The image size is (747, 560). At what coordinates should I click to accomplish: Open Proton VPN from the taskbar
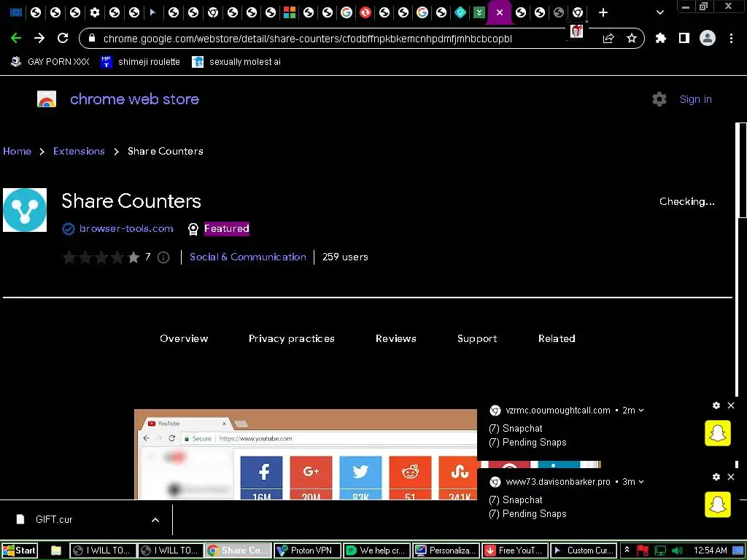[x=308, y=551]
